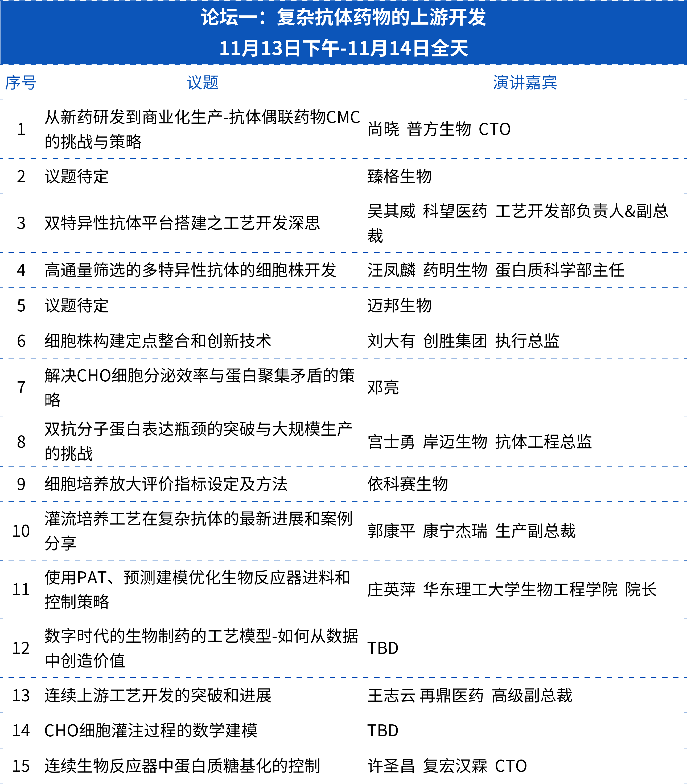Click serial number 15
This screenshot has width=687, height=784.
pyautogui.click(x=21, y=766)
